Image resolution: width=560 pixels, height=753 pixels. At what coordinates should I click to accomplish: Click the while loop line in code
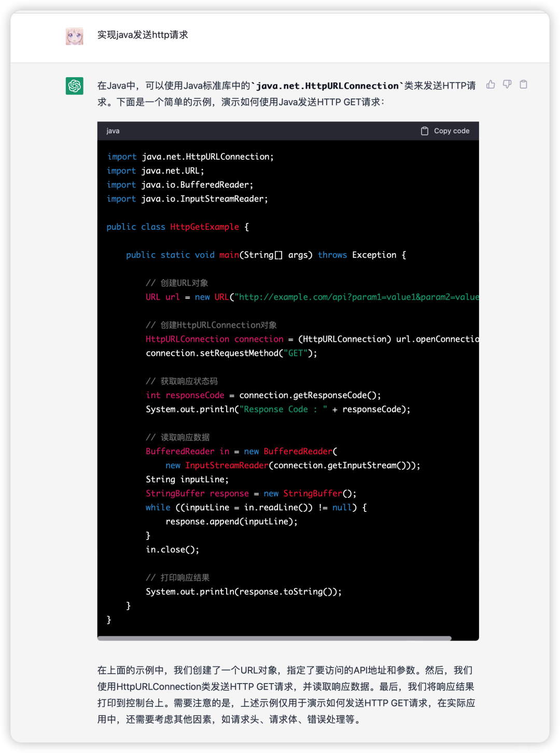point(256,507)
